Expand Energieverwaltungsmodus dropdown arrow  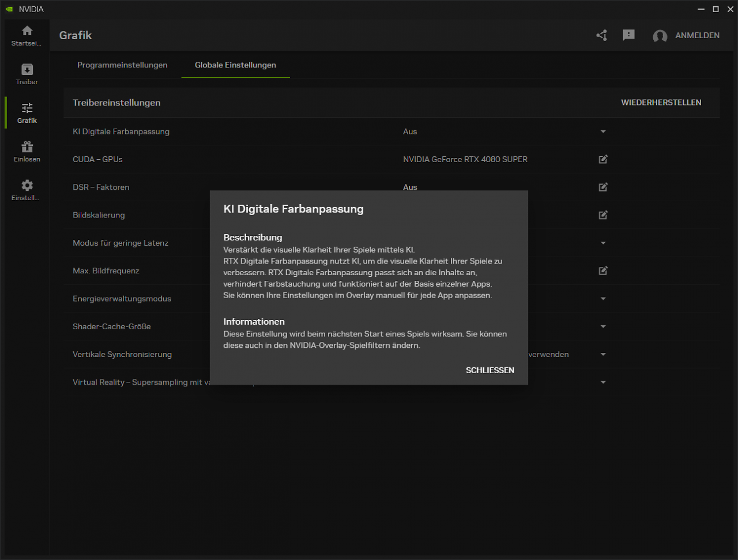[x=603, y=299]
